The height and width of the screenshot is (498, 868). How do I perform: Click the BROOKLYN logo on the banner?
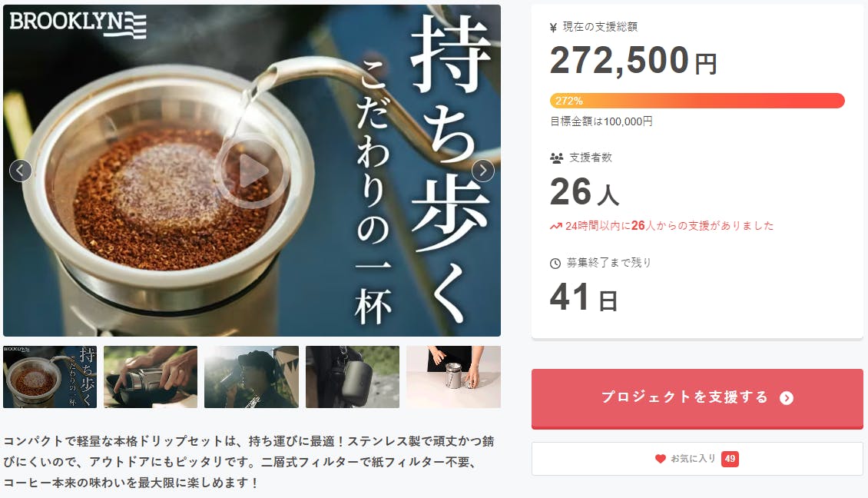(x=78, y=23)
